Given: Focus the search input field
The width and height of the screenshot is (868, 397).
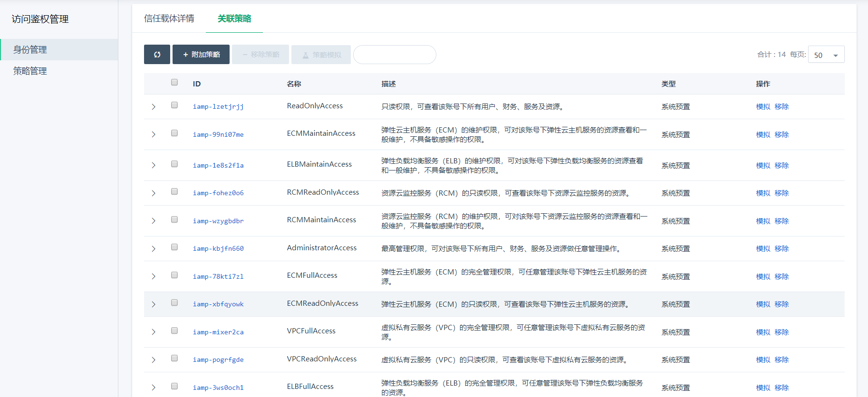Looking at the screenshot, I should (x=395, y=55).
